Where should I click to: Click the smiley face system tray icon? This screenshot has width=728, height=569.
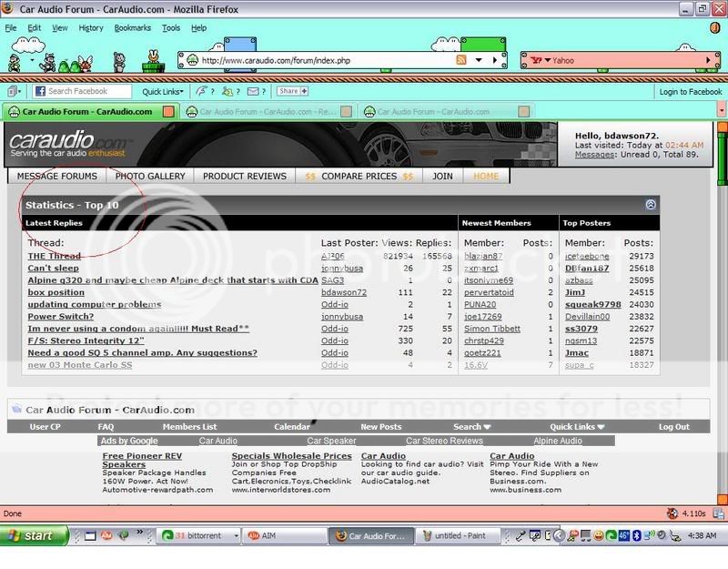(x=599, y=535)
